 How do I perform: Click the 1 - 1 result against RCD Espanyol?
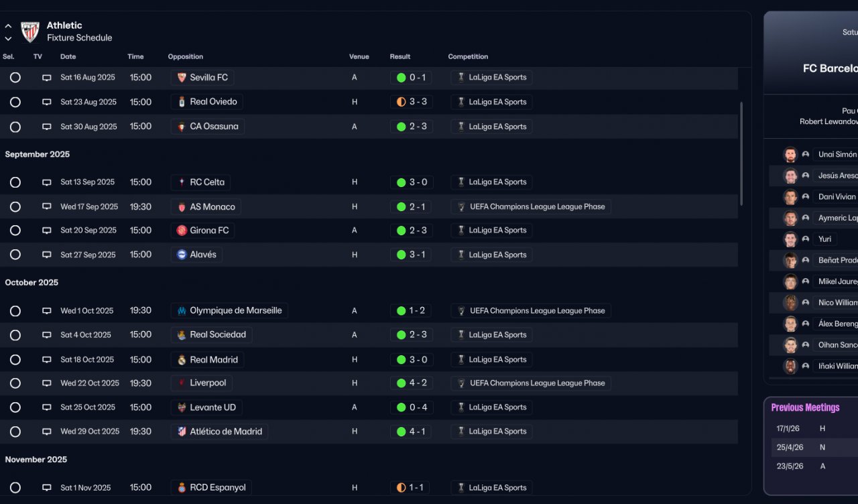pos(410,488)
